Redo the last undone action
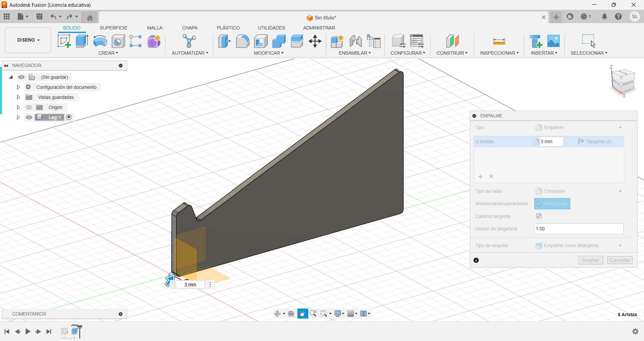Viewport: 644px width, 341px height. 69,16
